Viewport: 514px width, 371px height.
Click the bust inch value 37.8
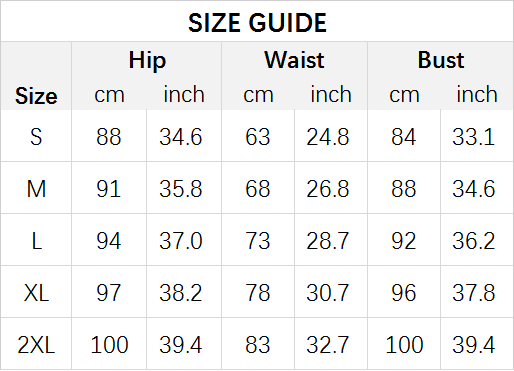473,293
